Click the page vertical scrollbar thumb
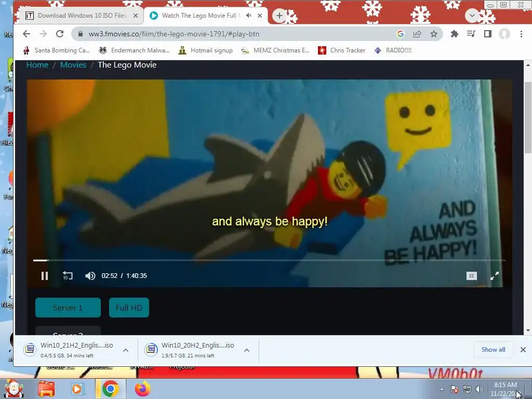The height and width of the screenshot is (399, 532). (528, 117)
